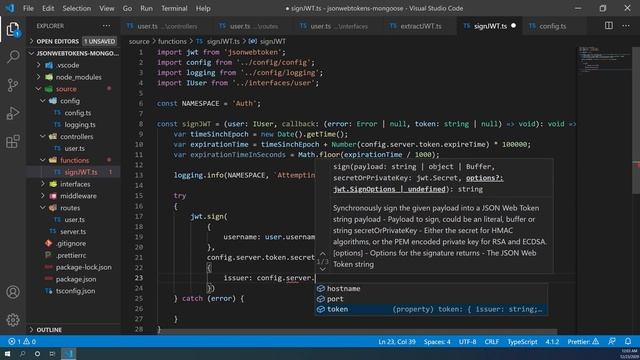Select VS Code taskbar icon
Image resolution: width=640 pixels, height=360 pixels.
click(69, 353)
